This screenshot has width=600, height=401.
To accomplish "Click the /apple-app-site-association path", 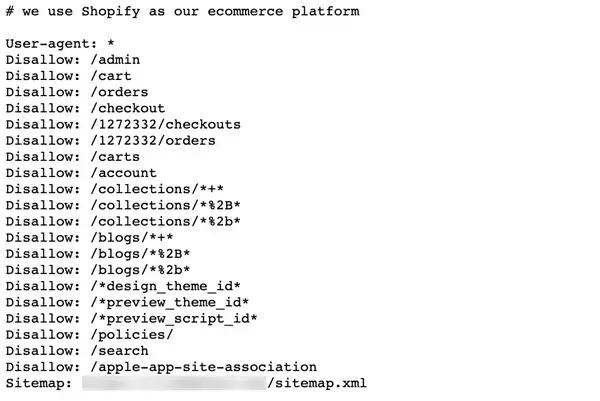I will [x=204, y=367].
